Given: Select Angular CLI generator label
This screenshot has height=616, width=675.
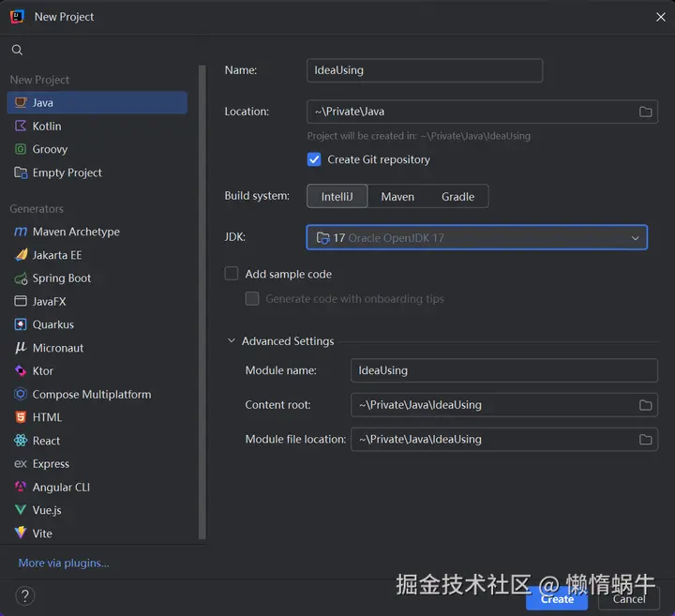Looking at the screenshot, I should click(61, 488).
